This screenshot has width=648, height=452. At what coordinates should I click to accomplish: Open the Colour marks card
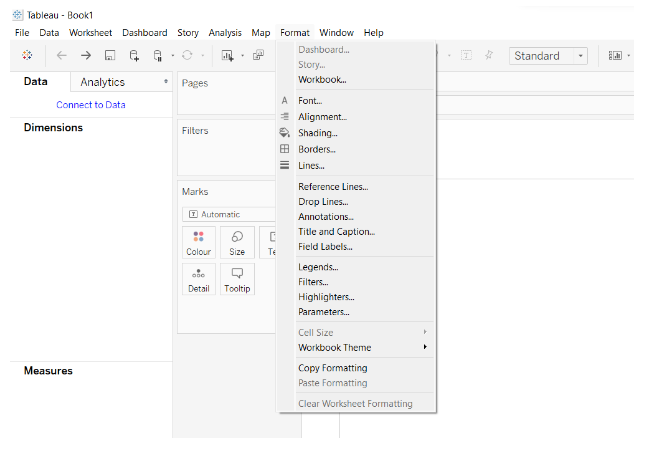pos(199,243)
